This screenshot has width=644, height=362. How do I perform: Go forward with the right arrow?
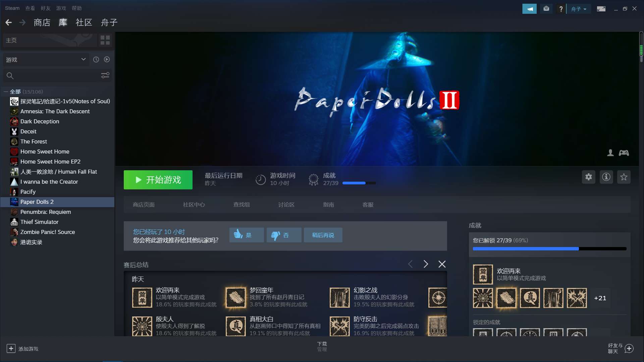(22, 22)
